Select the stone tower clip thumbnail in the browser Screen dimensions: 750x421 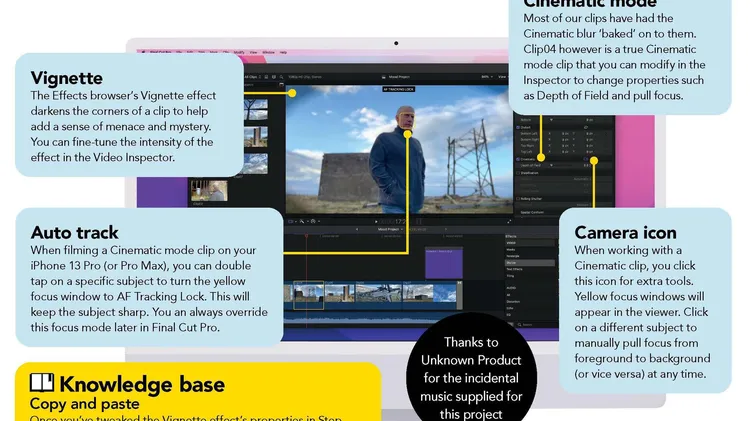pos(256,137)
